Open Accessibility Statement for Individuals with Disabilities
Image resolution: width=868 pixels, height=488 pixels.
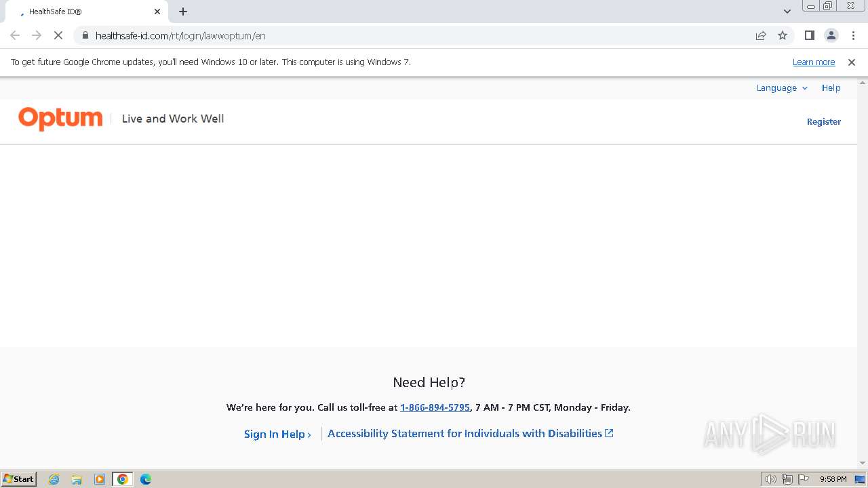tap(471, 434)
